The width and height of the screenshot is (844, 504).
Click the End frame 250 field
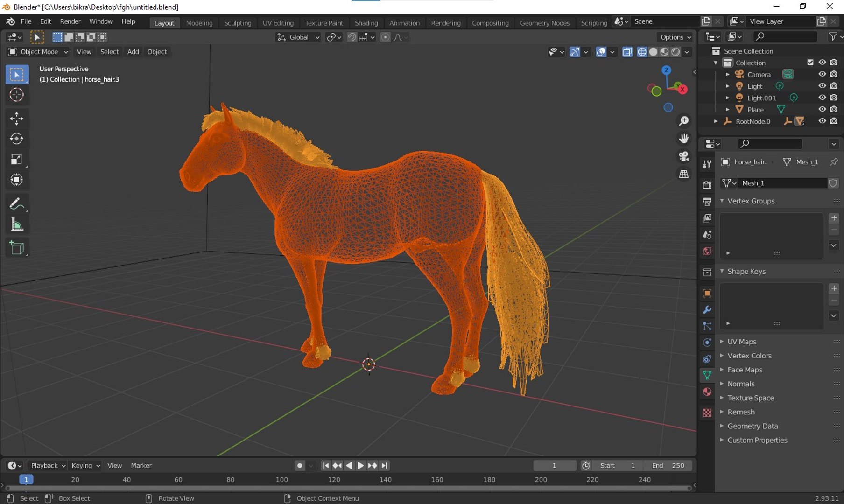pyautogui.click(x=668, y=465)
